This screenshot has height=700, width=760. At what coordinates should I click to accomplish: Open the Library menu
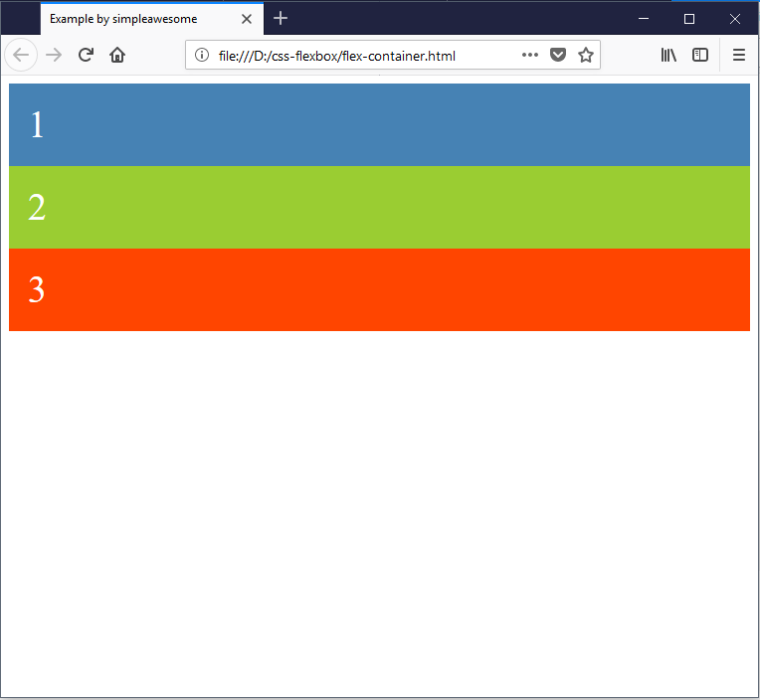tap(668, 55)
